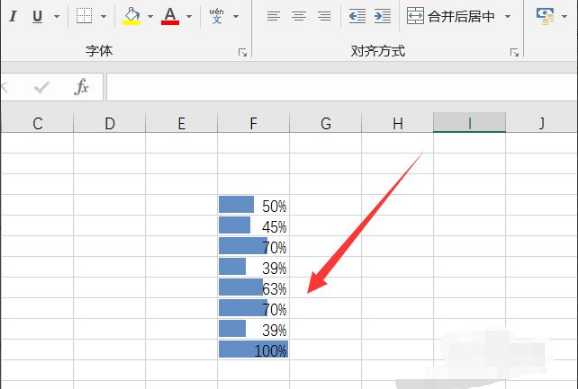Viewport: 578px width, 389px height.
Task: Open insert function fx button
Action: [x=81, y=87]
